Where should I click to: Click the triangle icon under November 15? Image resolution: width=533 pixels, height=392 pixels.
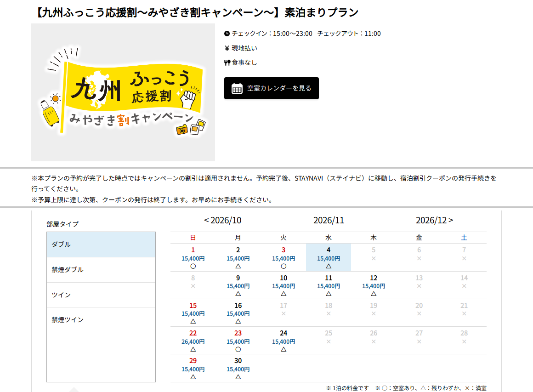193,321
